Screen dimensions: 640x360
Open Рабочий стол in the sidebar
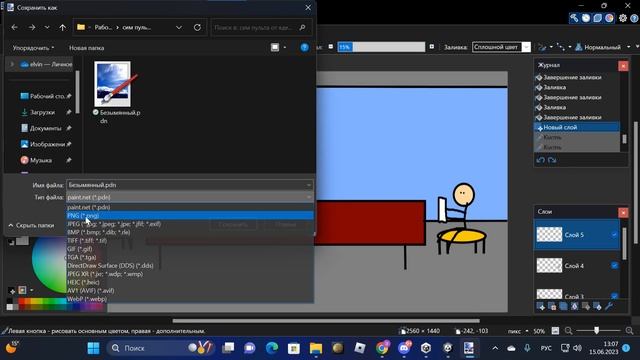coord(46,96)
